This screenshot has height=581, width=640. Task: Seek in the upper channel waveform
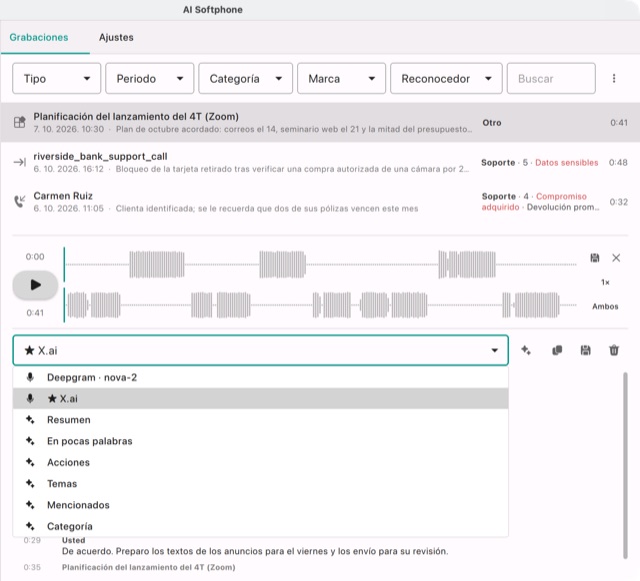coord(321,265)
